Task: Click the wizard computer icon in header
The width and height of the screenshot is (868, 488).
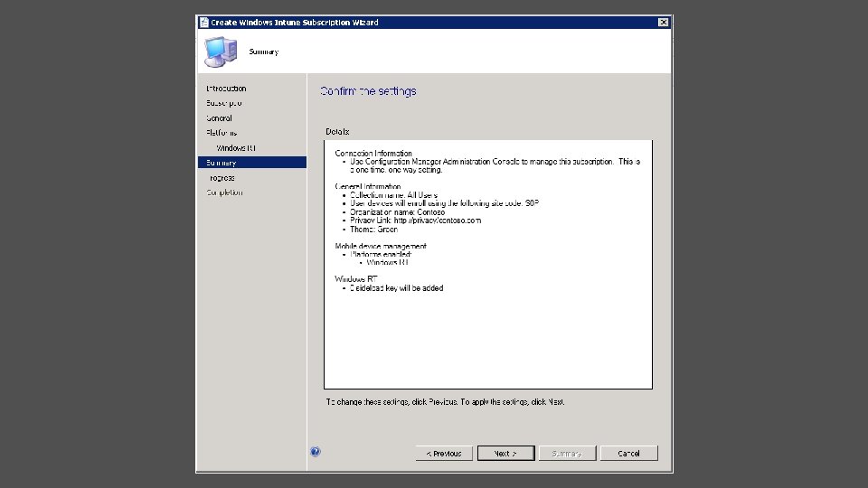Action: [x=221, y=52]
